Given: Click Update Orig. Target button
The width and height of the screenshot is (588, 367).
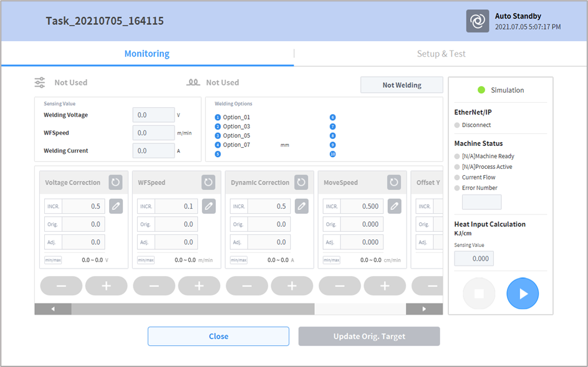Looking at the screenshot, I should point(369,336).
